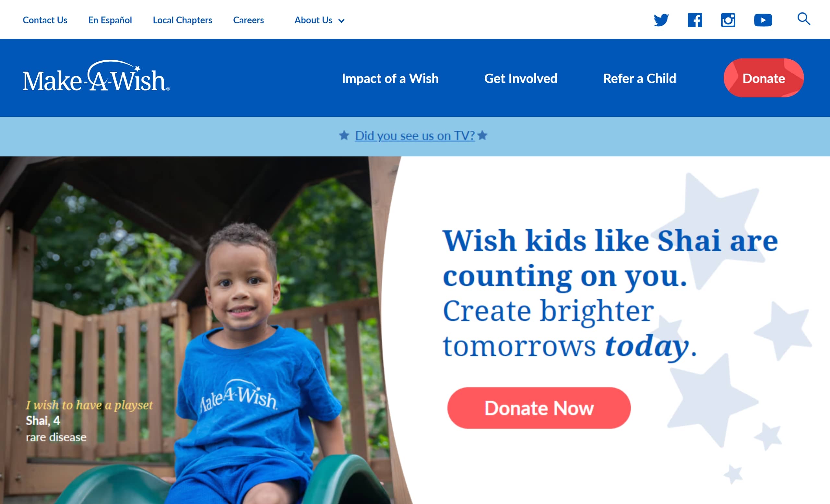Switch to En Español

(110, 20)
